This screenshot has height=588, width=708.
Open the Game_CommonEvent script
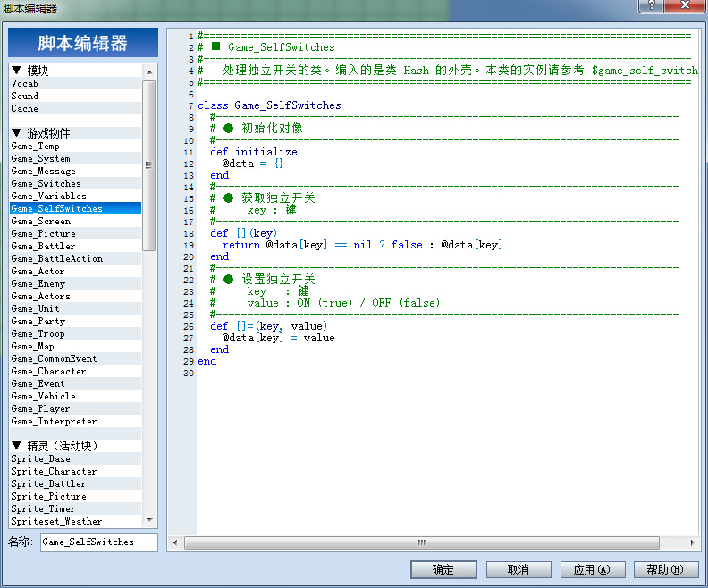[75, 358]
